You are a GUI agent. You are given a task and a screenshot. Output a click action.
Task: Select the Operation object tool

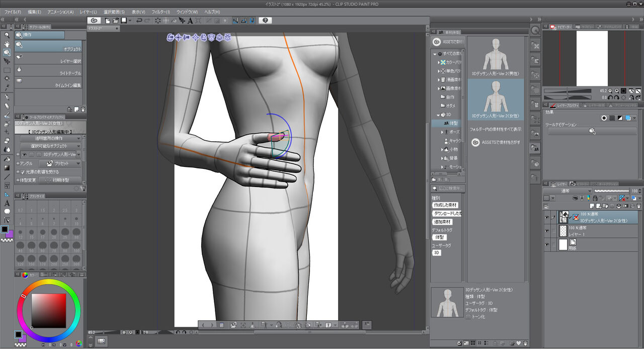tap(7, 52)
